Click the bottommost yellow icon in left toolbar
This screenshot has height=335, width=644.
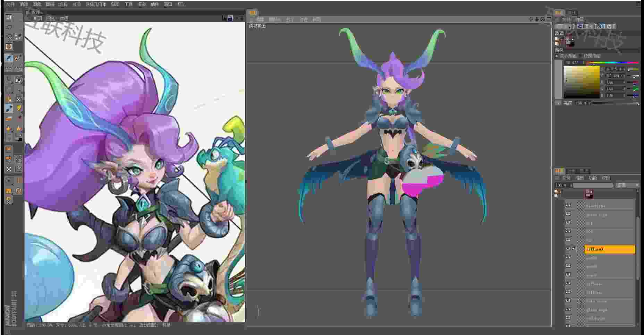click(x=9, y=200)
